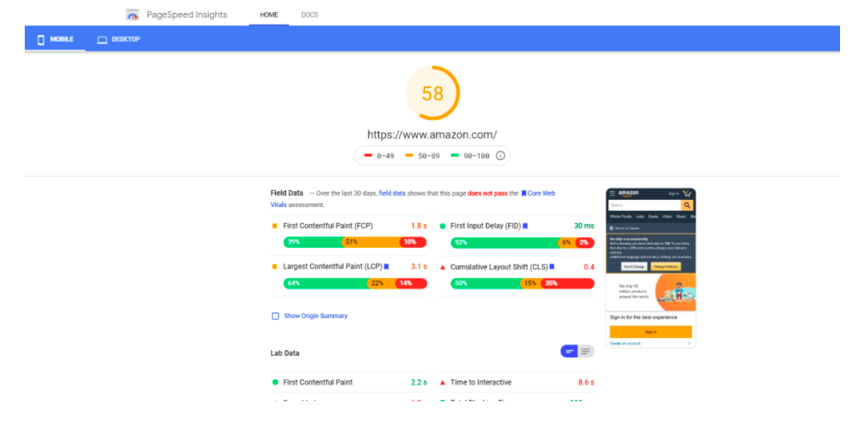Switch Lab Data to compact bar view toggle
The height and width of the screenshot is (438, 868).
pos(569,351)
